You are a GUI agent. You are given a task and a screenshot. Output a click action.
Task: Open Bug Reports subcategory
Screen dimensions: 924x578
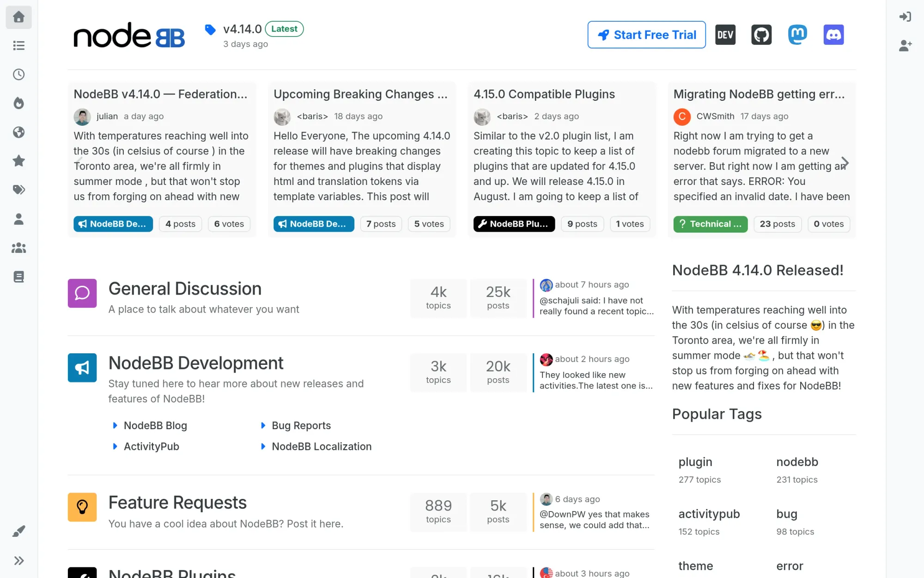301,425
